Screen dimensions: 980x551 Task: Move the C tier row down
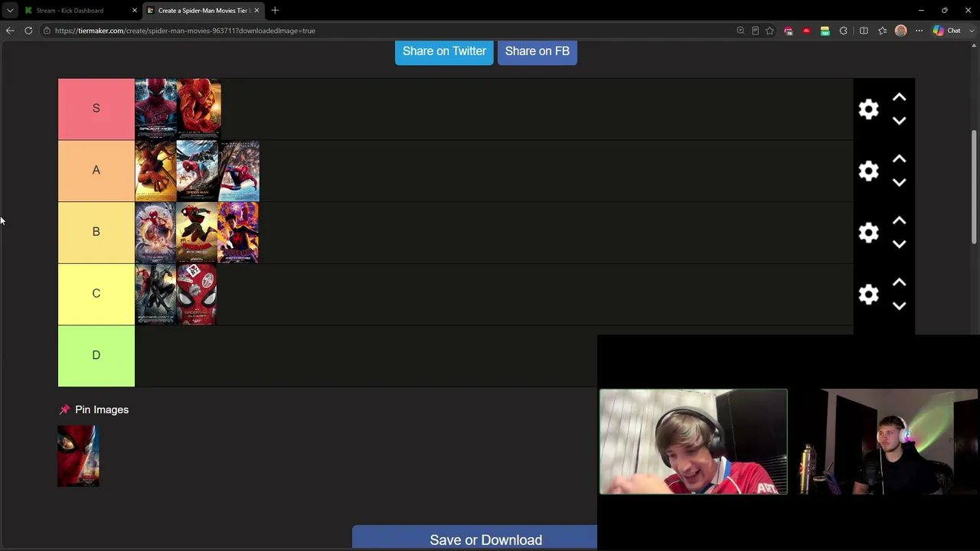[900, 306]
